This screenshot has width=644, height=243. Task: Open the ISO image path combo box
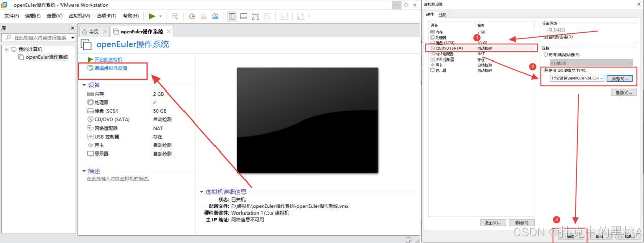pos(577,79)
